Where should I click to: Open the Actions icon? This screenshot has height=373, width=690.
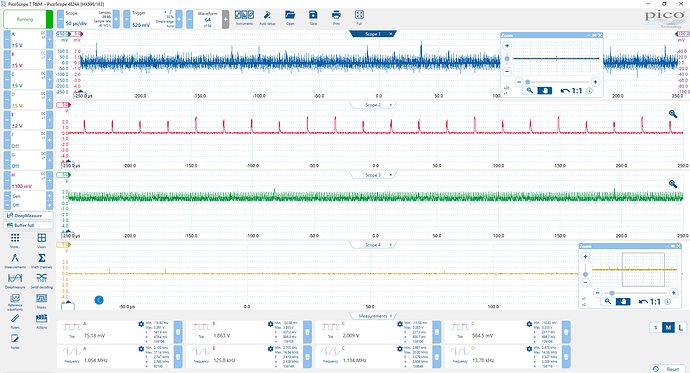(x=41, y=318)
